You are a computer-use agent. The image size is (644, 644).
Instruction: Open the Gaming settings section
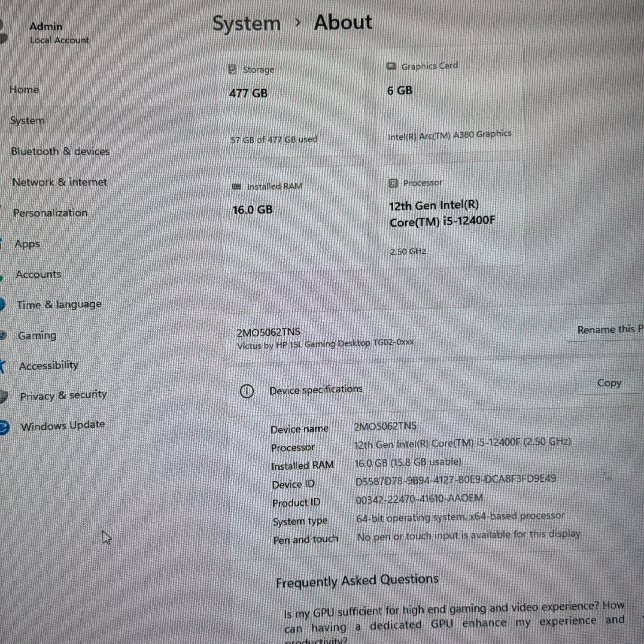click(37, 335)
